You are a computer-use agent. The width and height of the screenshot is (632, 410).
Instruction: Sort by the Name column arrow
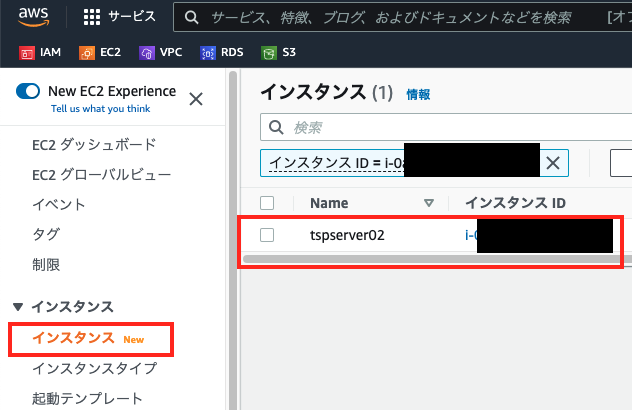point(429,203)
